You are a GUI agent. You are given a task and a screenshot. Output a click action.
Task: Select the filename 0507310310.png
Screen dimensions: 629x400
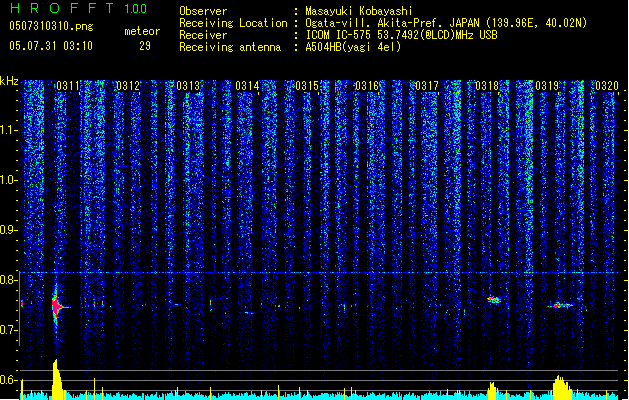(51, 26)
